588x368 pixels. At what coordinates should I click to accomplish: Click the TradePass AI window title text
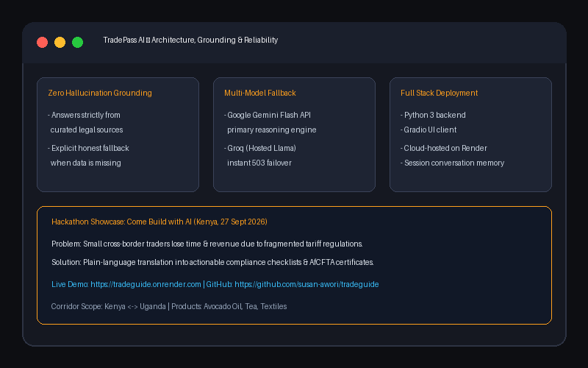(190, 40)
